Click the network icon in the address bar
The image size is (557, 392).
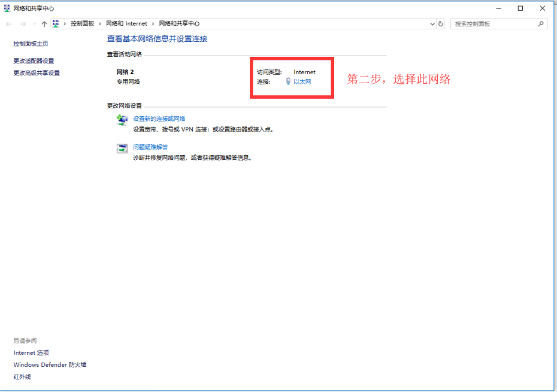(56, 23)
